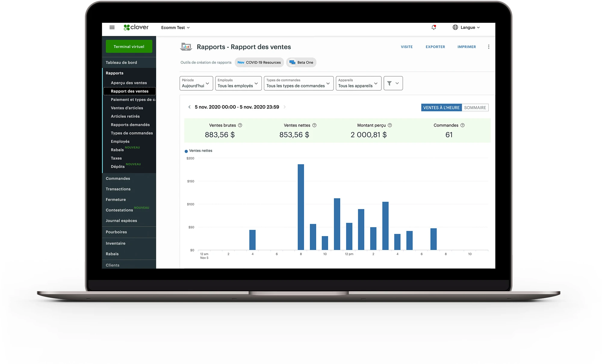Click the filter funnel icon
This screenshot has height=364, width=602.
(x=389, y=83)
